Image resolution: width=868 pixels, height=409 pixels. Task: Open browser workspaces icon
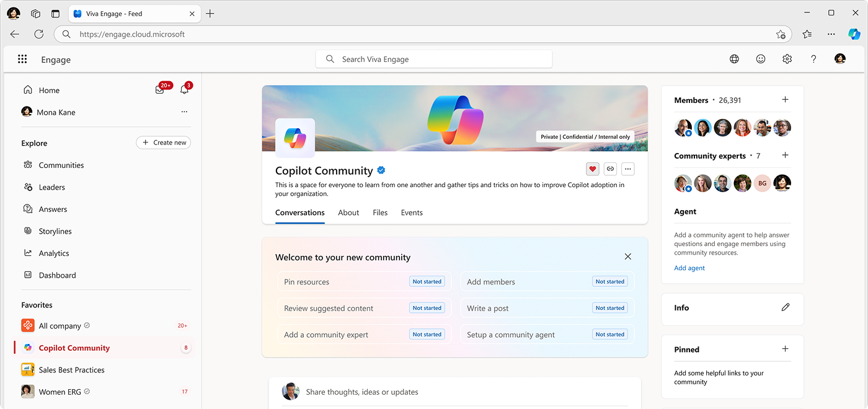[x=35, y=13]
